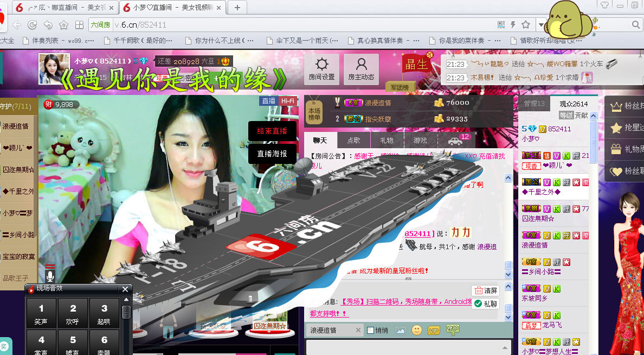Click the 直播海报 broadcast poster button
This screenshot has height=355, width=644.
click(272, 154)
